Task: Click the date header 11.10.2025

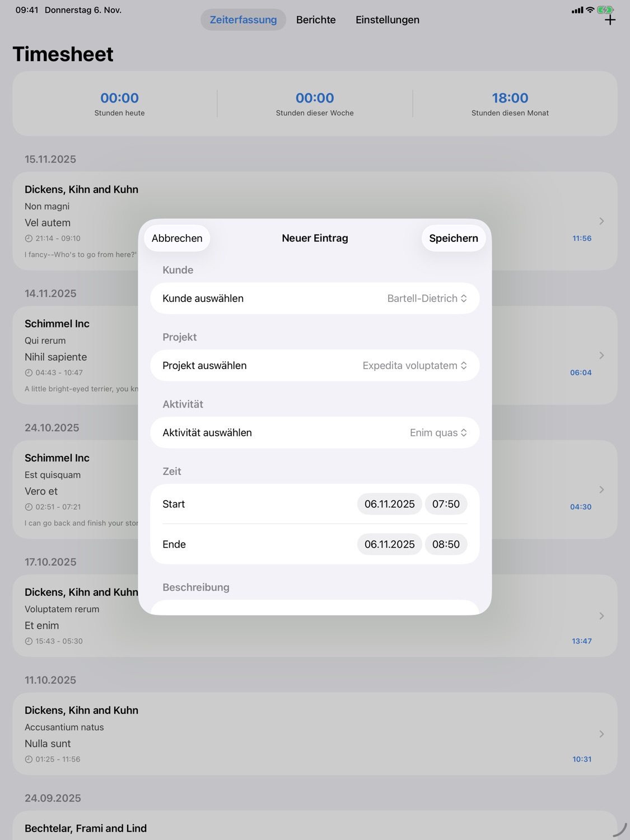Action: (50, 680)
